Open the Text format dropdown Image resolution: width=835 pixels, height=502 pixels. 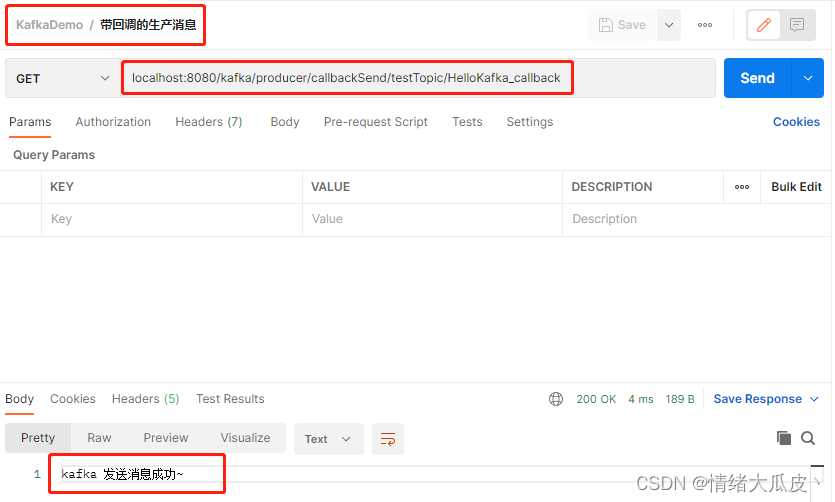click(329, 439)
